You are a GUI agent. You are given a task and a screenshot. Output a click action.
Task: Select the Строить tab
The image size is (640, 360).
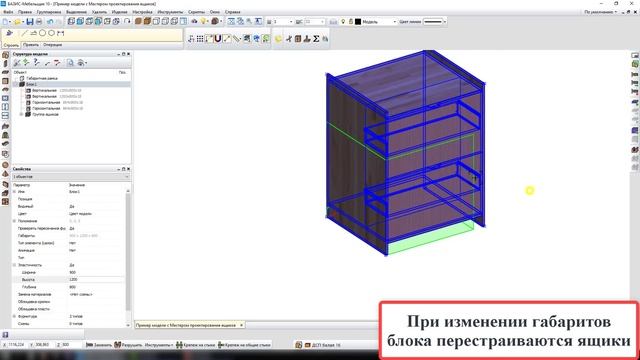(x=11, y=45)
